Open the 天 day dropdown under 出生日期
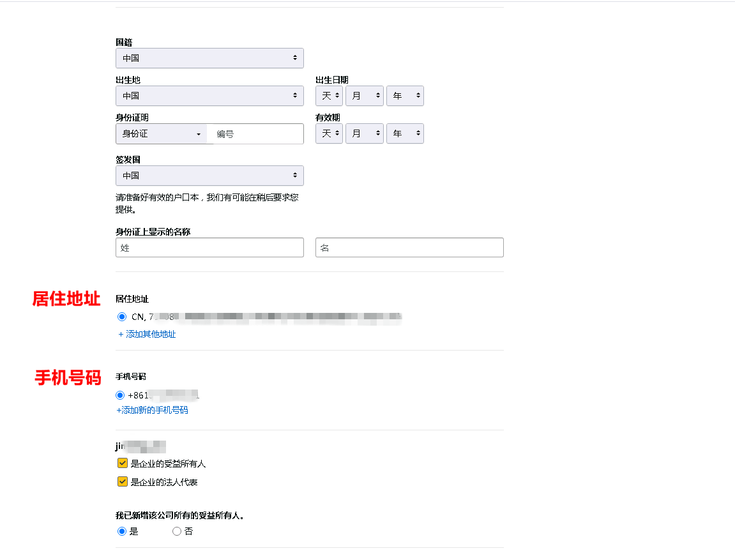Viewport: 735px width, 560px height. [x=328, y=96]
